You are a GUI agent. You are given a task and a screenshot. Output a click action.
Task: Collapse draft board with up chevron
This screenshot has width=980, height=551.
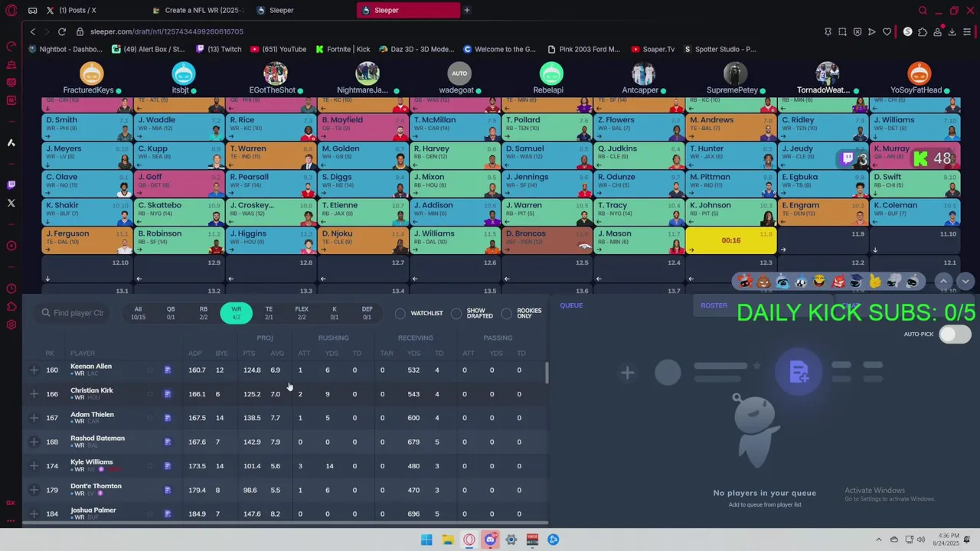pos(944,282)
